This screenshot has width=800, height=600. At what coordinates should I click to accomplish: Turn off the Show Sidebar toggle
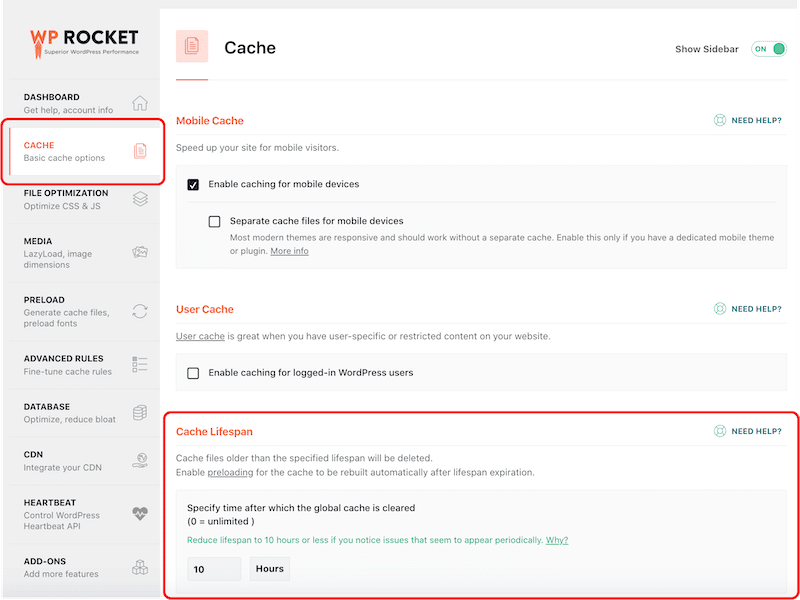click(x=768, y=48)
